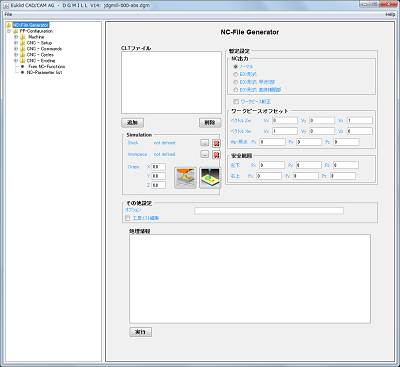Open the Help menu
Viewport: 400px width, 367px height.
click(x=390, y=14)
